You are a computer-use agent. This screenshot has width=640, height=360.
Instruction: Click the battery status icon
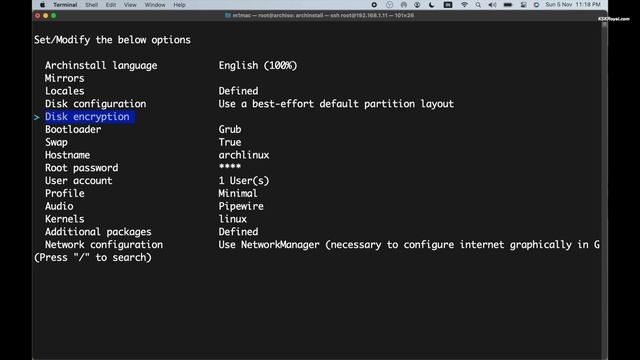508,5
